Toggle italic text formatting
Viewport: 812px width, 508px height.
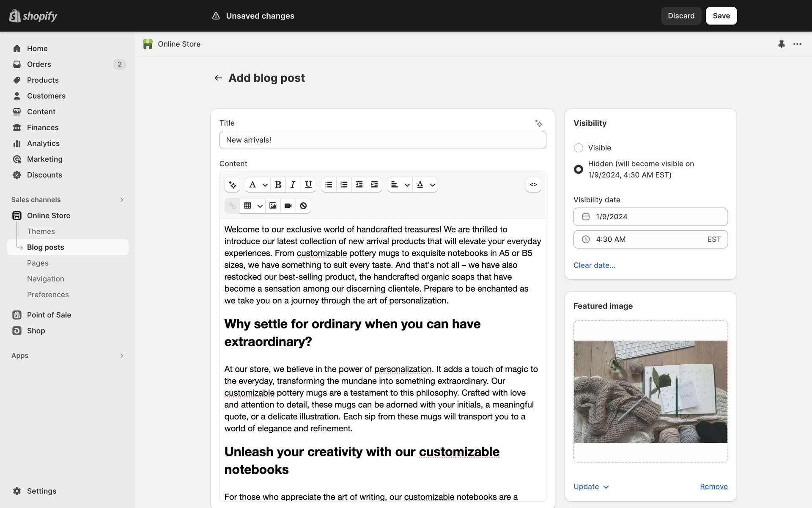[x=293, y=185]
